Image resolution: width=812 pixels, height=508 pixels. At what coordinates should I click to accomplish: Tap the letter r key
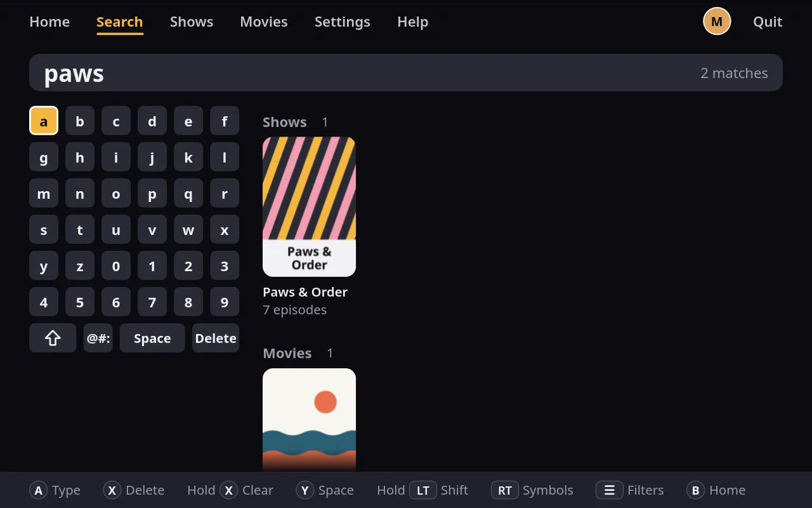[x=225, y=193]
